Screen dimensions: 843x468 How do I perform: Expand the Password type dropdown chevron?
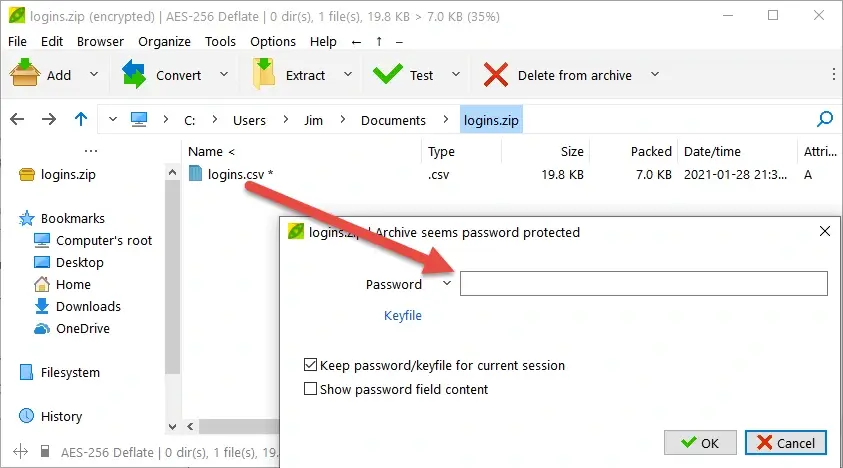446,284
